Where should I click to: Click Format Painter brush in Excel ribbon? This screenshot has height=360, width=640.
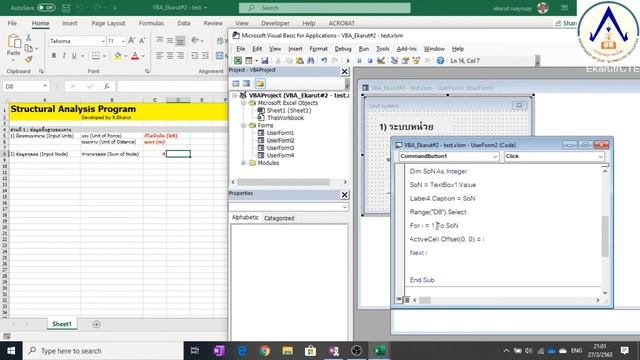[x=29, y=59]
